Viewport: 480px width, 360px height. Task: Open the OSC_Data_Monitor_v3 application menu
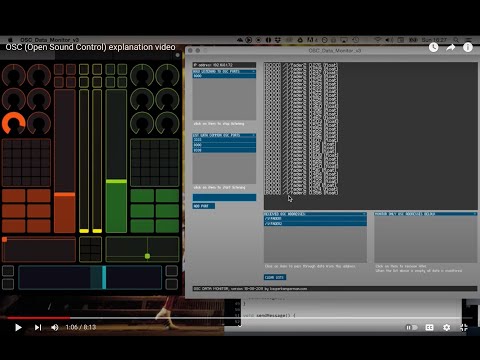(x=50, y=40)
